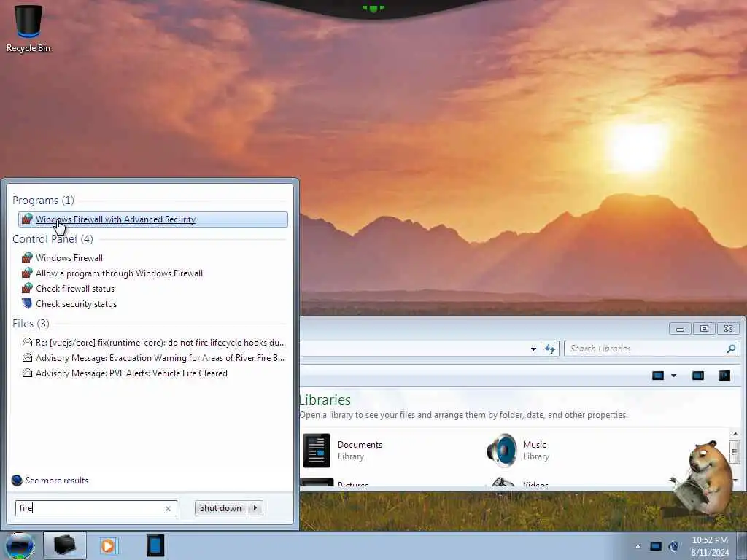Open the Music library
This screenshot has width=747, height=560.
[519, 451]
